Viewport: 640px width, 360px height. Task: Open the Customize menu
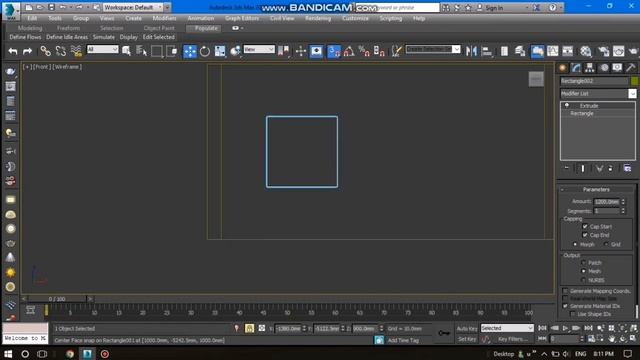355,18
